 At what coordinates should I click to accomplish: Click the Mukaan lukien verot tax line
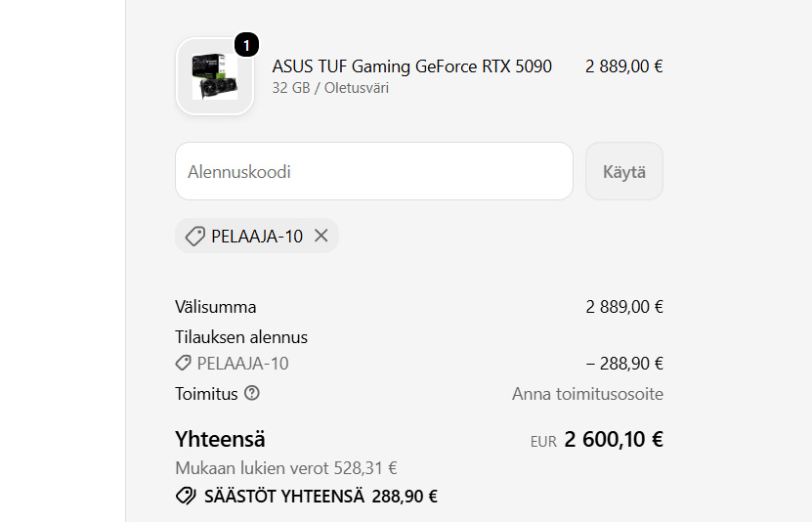tap(286, 468)
